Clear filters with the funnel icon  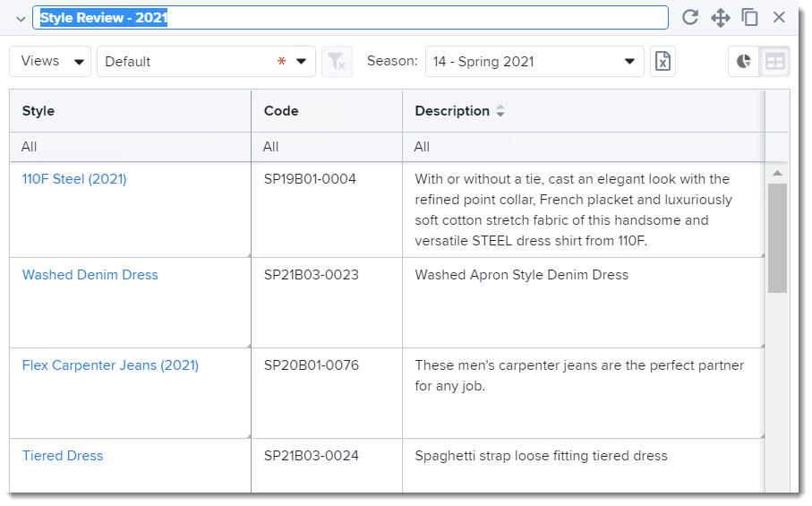click(x=337, y=62)
